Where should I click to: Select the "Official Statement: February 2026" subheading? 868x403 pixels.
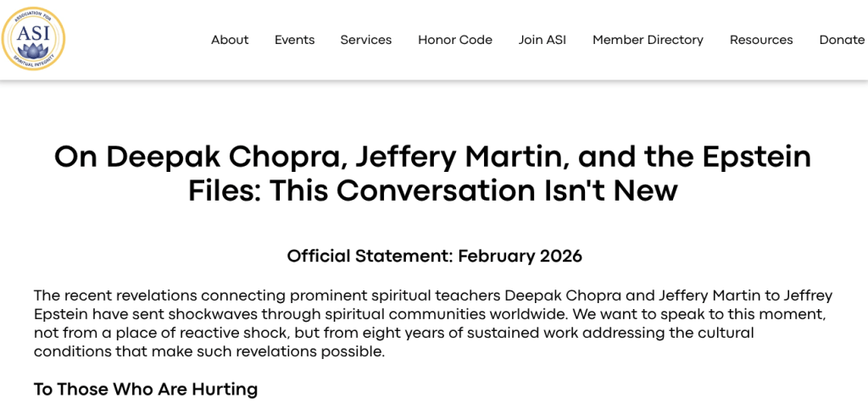[434, 256]
